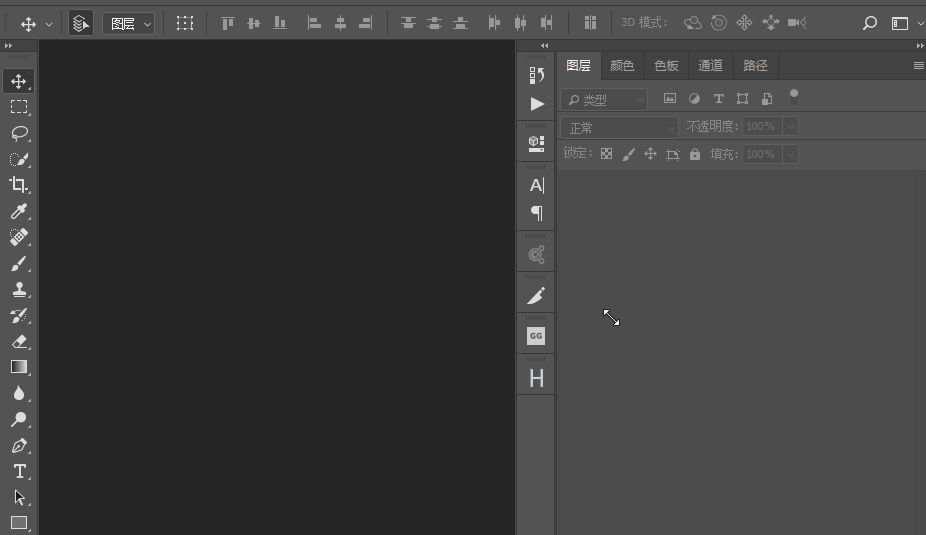Open the Character panel icon
The height and width of the screenshot is (535, 926).
tap(536, 185)
